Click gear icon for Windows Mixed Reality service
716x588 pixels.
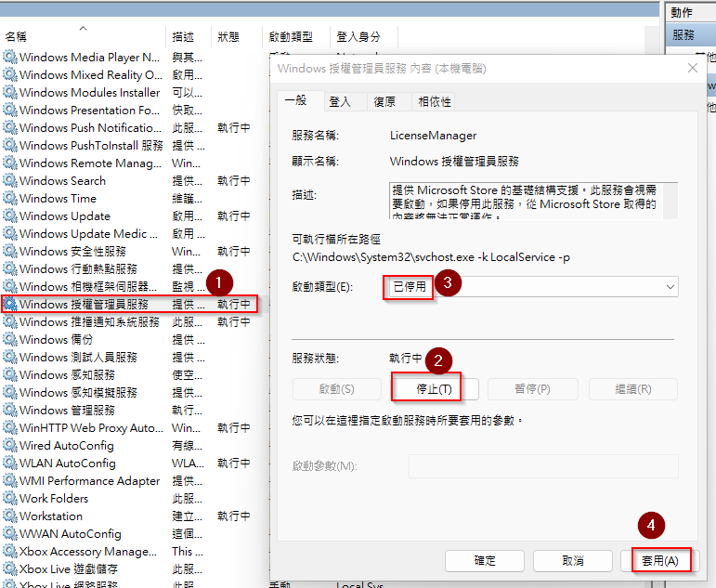(9, 74)
